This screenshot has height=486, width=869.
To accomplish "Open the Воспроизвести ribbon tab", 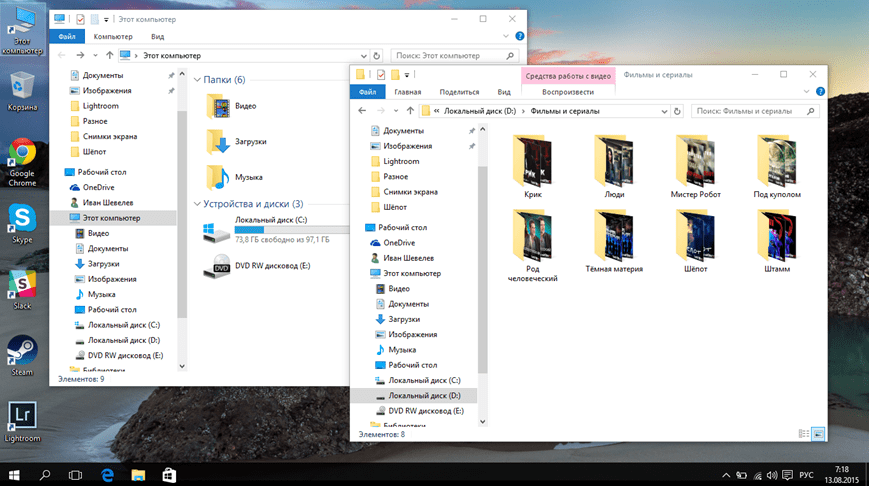I will pyautogui.click(x=567, y=92).
